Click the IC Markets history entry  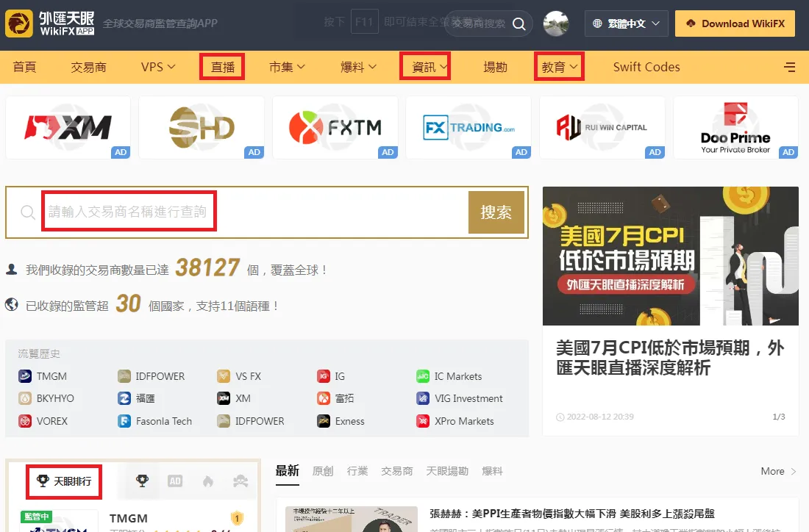click(449, 376)
